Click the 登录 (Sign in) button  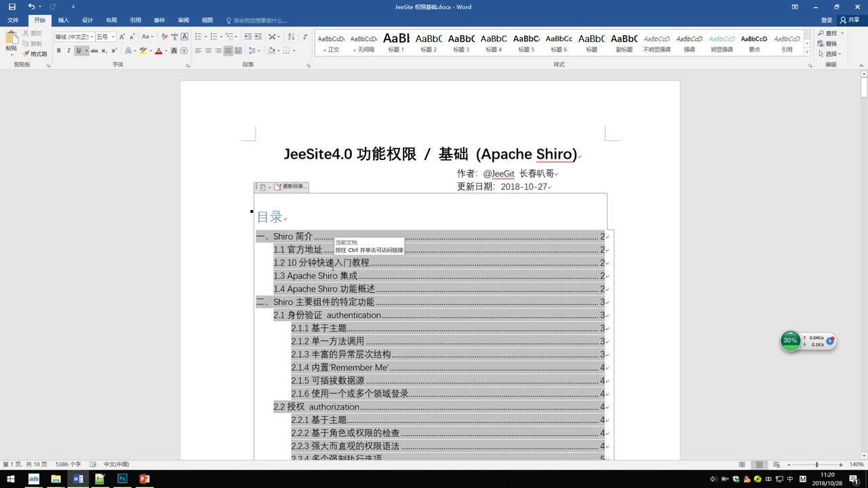pos(827,20)
